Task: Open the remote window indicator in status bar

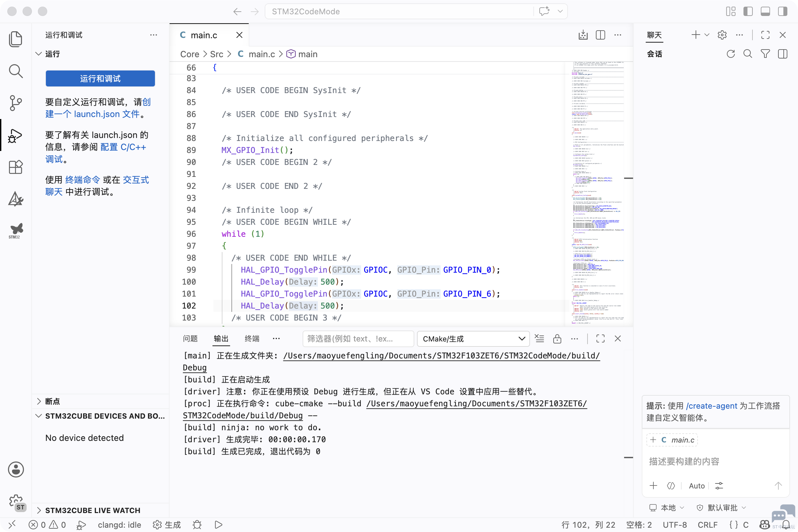Action: point(12,525)
